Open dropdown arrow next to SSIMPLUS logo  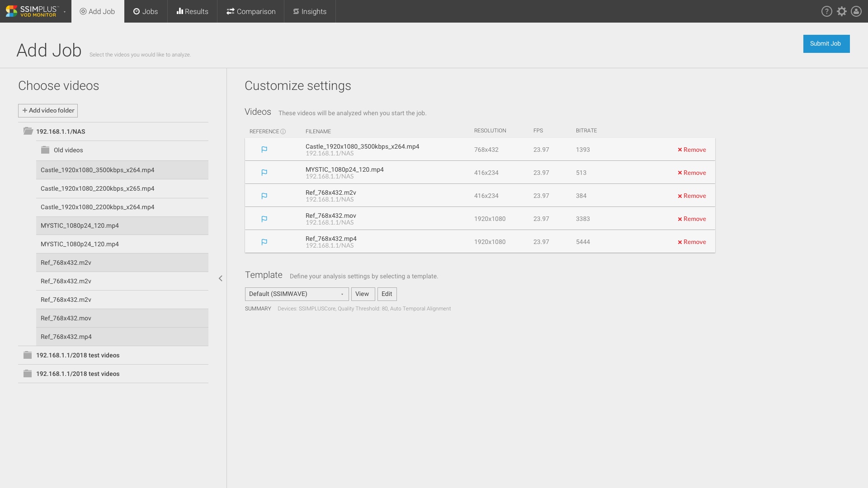click(65, 12)
